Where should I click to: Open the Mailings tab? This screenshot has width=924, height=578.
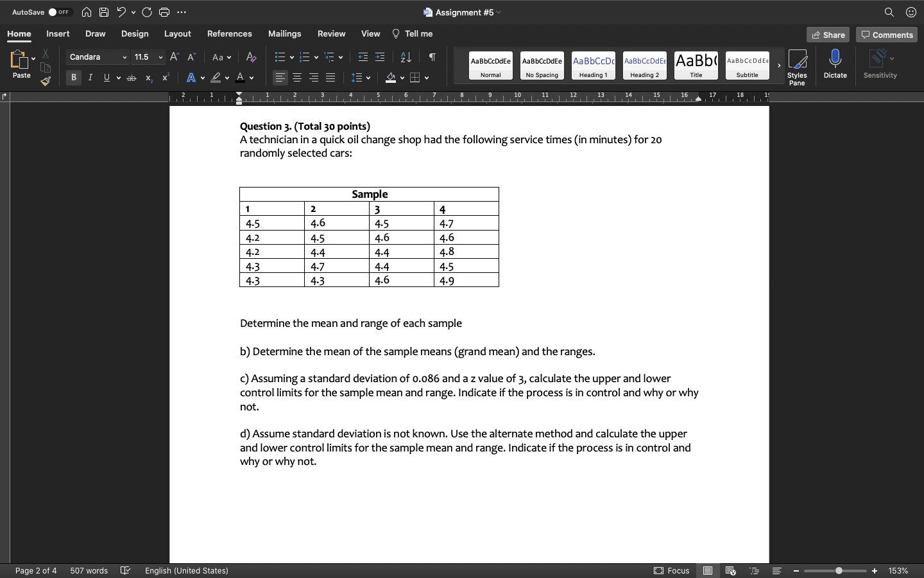tap(285, 33)
